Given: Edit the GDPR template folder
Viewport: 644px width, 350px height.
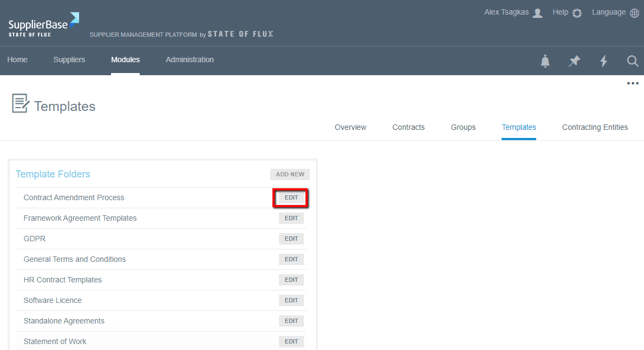Looking at the screenshot, I should pyautogui.click(x=291, y=239).
